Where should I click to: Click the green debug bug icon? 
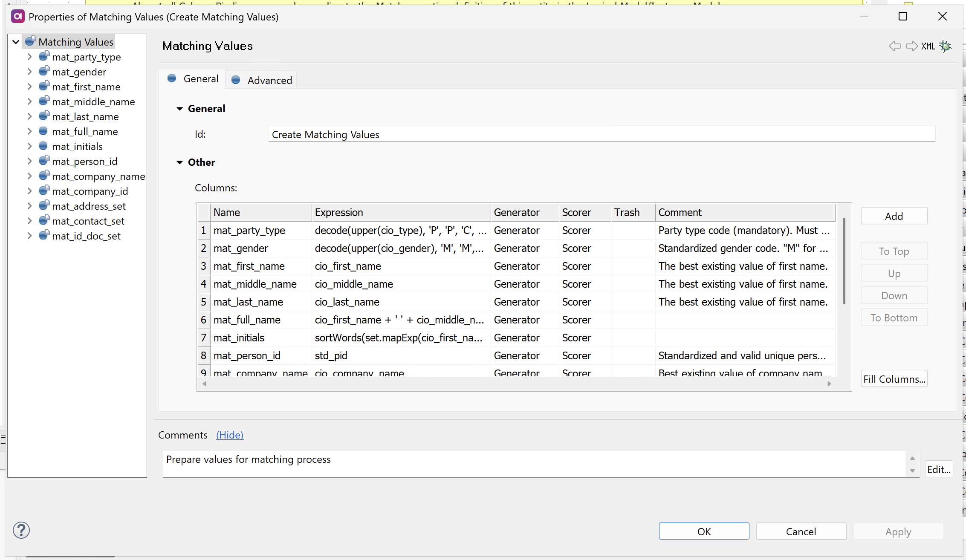click(x=946, y=46)
